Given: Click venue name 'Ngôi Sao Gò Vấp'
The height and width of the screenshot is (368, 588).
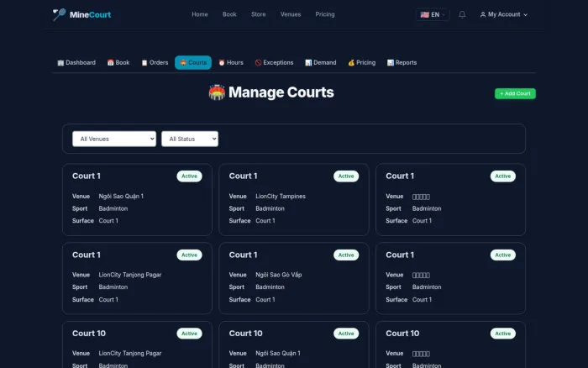Looking at the screenshot, I should click(x=279, y=275).
